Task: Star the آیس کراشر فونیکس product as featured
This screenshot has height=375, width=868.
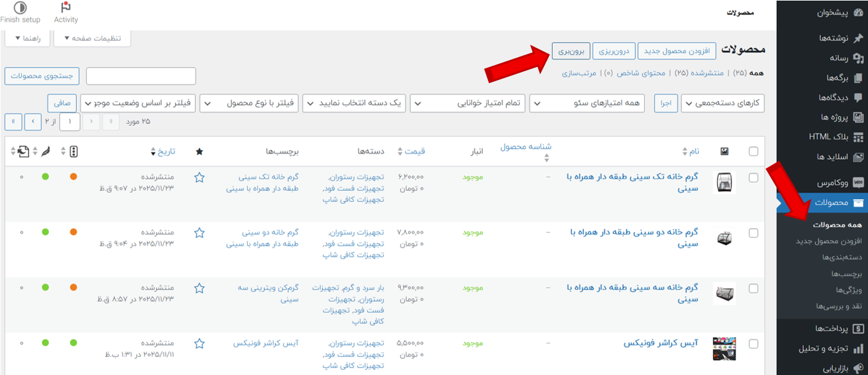Action: click(x=199, y=343)
